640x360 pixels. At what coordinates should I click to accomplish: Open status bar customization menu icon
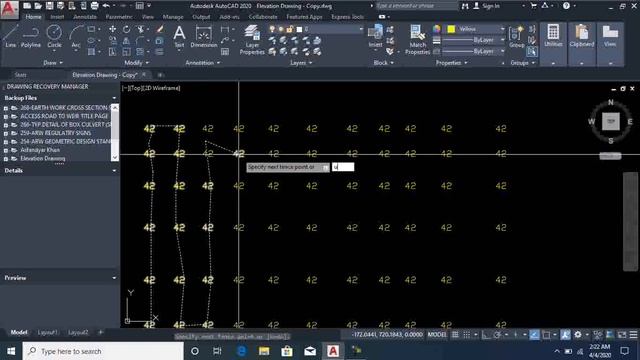633,335
